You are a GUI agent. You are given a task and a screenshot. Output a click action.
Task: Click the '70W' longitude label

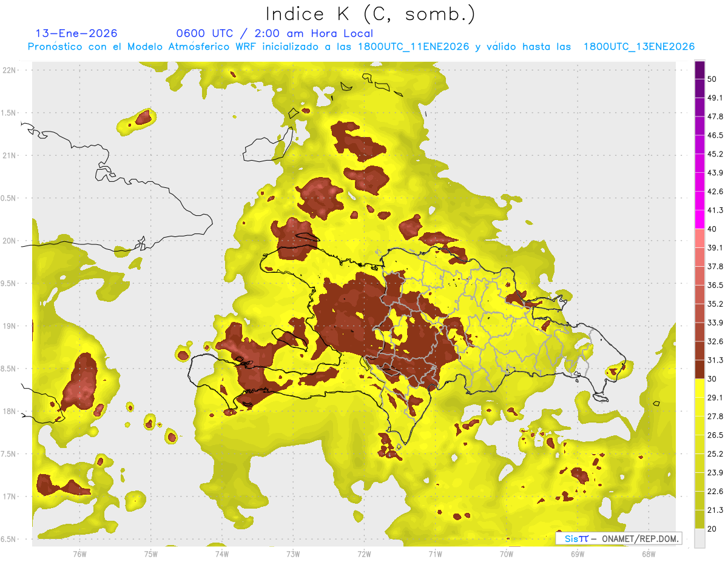pyautogui.click(x=507, y=554)
